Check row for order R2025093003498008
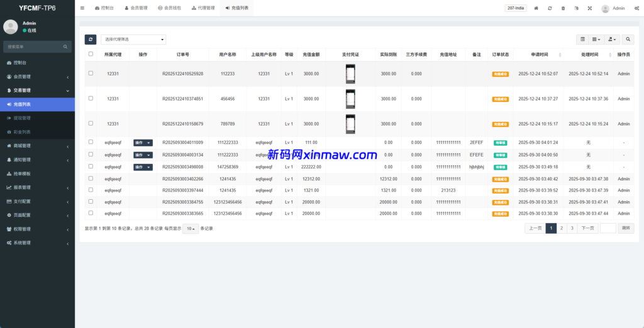 click(x=91, y=167)
